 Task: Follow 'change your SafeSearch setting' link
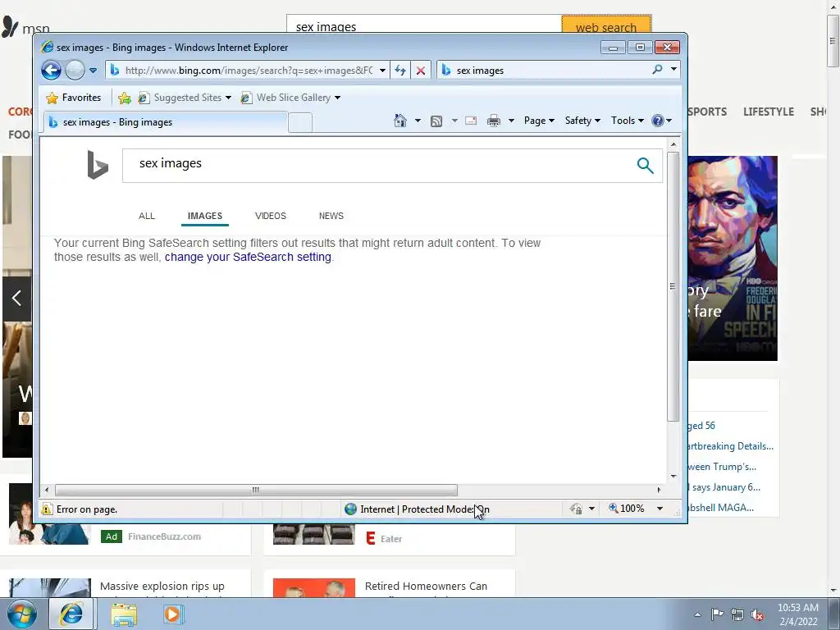(248, 257)
